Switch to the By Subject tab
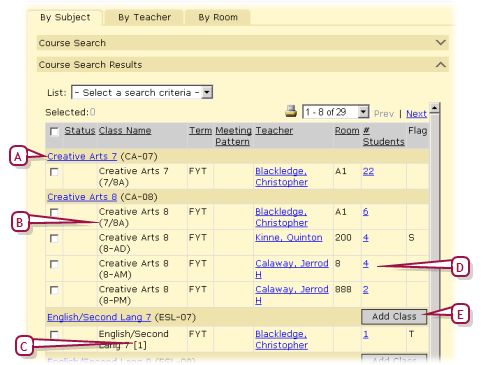 coord(65,18)
